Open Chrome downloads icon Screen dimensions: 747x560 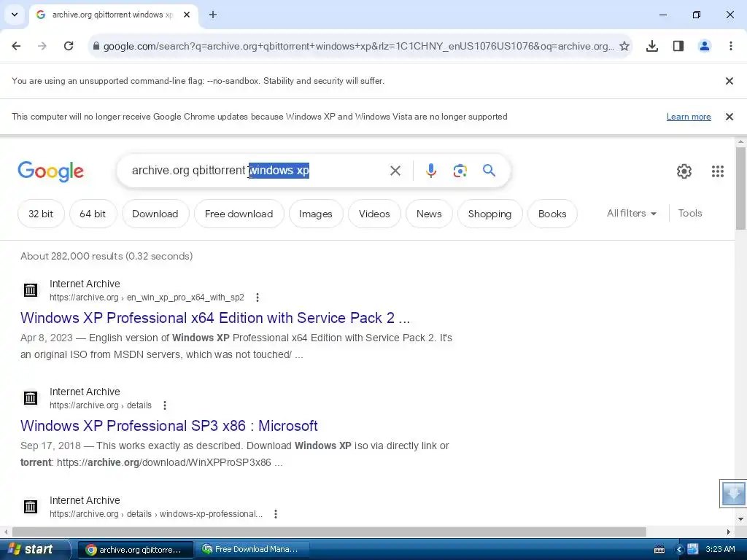pos(651,46)
